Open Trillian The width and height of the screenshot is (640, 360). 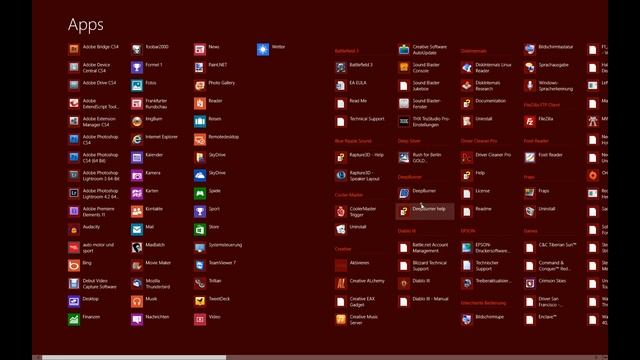tap(208, 283)
